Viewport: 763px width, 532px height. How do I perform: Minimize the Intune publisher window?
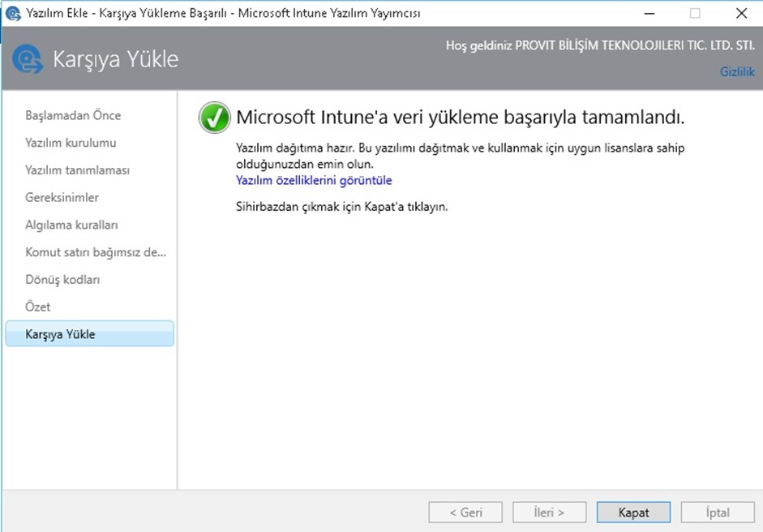coord(649,13)
